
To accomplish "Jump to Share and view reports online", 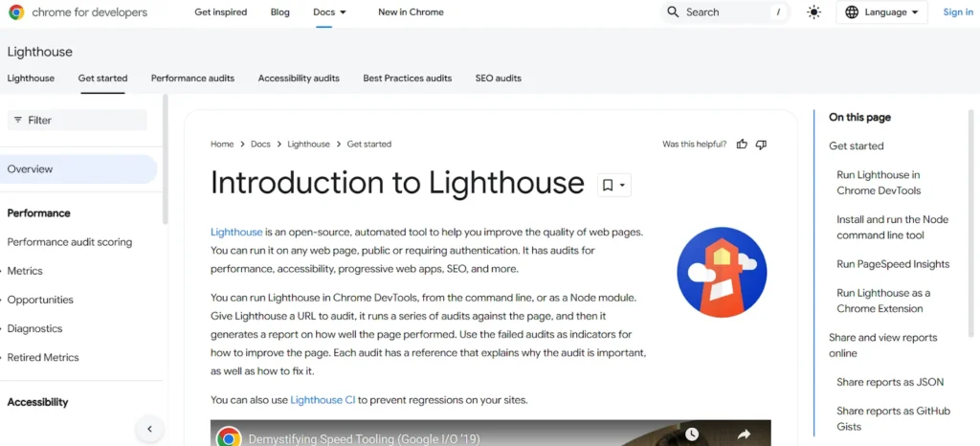I will [883, 346].
